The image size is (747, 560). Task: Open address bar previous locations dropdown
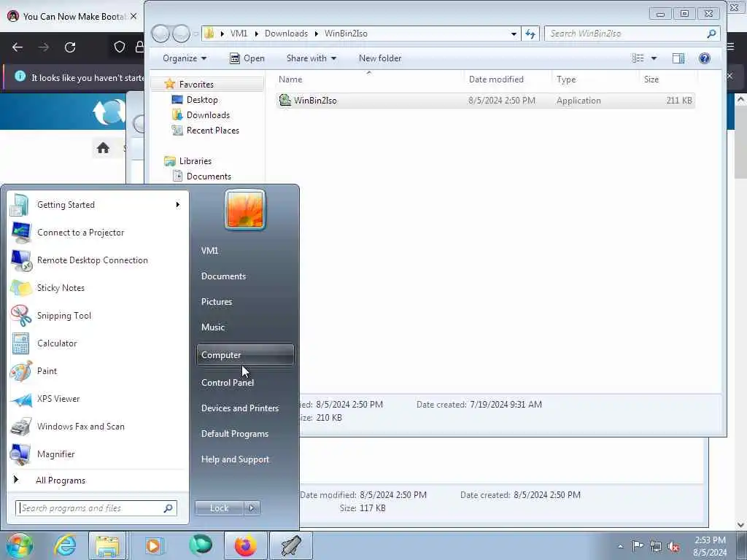pos(514,34)
